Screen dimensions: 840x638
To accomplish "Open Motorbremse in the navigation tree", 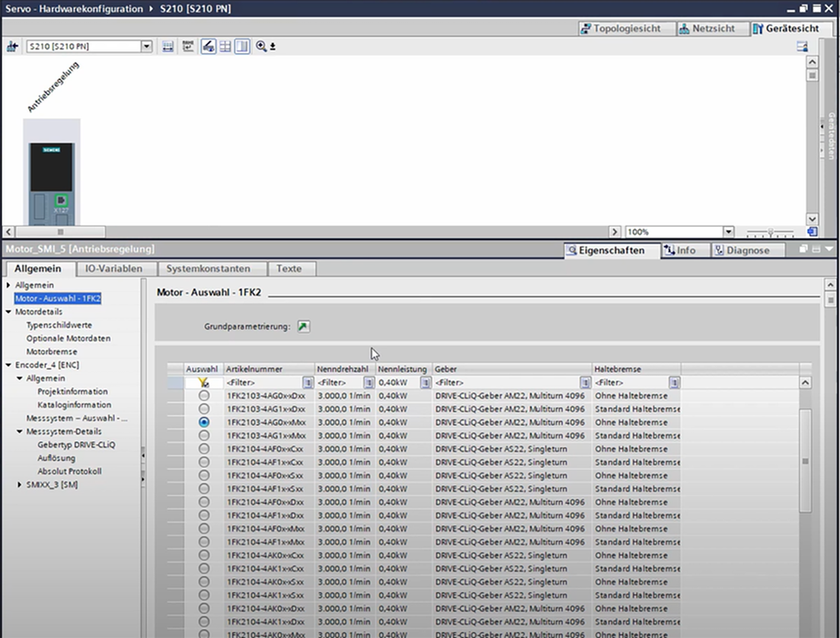I will [52, 352].
